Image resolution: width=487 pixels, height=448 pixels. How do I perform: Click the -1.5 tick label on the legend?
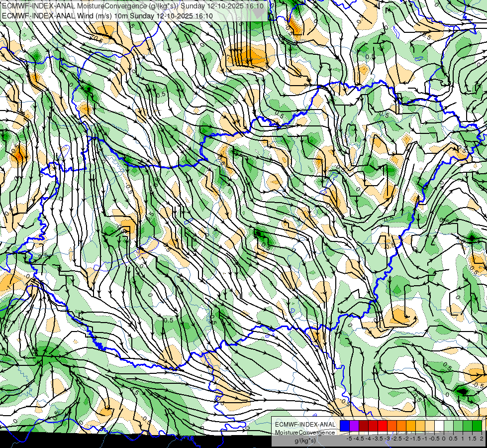415,439
